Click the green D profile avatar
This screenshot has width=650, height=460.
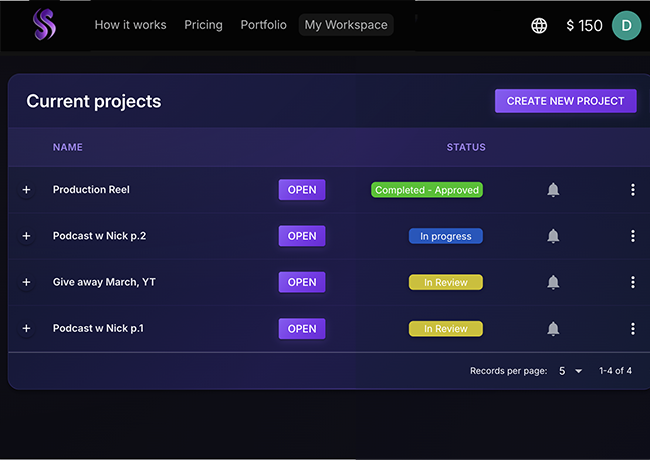626,25
